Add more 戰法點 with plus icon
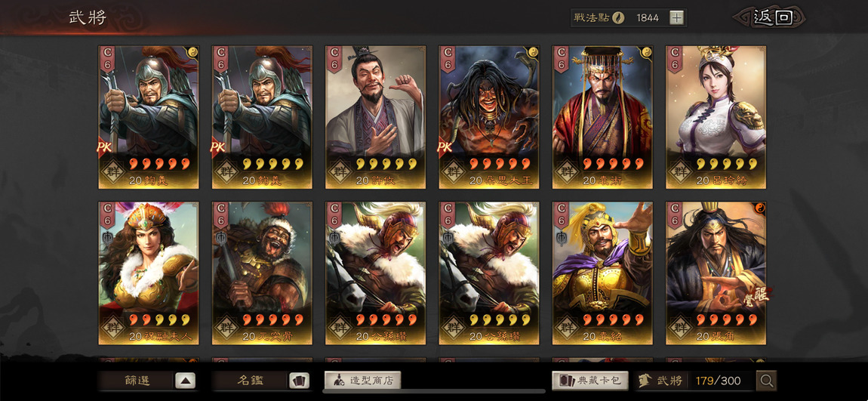This screenshot has height=401, width=868. tap(676, 17)
